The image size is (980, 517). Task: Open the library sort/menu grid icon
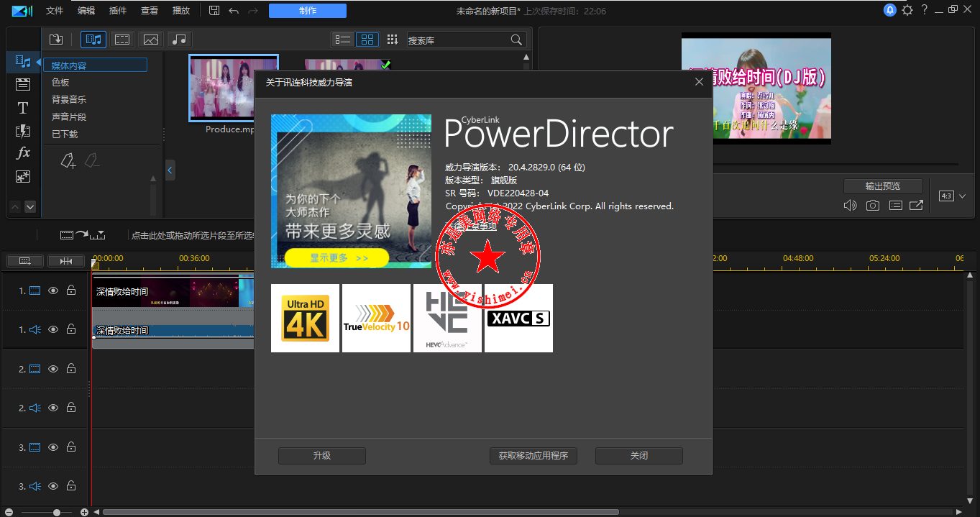pyautogui.click(x=393, y=40)
